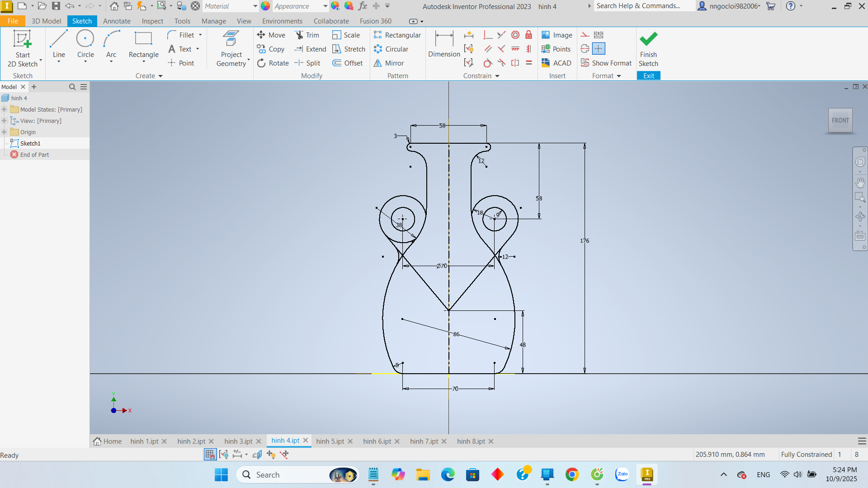Toggle the construction line format

click(x=585, y=35)
